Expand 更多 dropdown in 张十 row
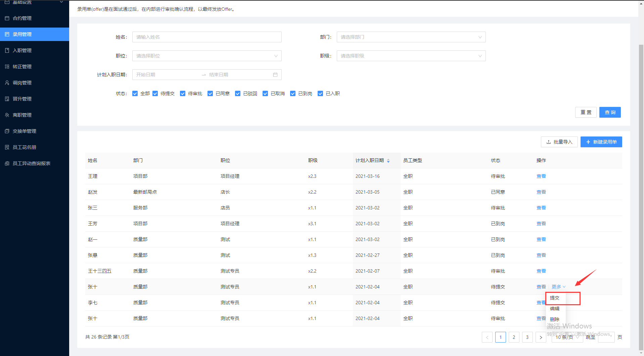This screenshot has height=356, width=644. tap(559, 287)
